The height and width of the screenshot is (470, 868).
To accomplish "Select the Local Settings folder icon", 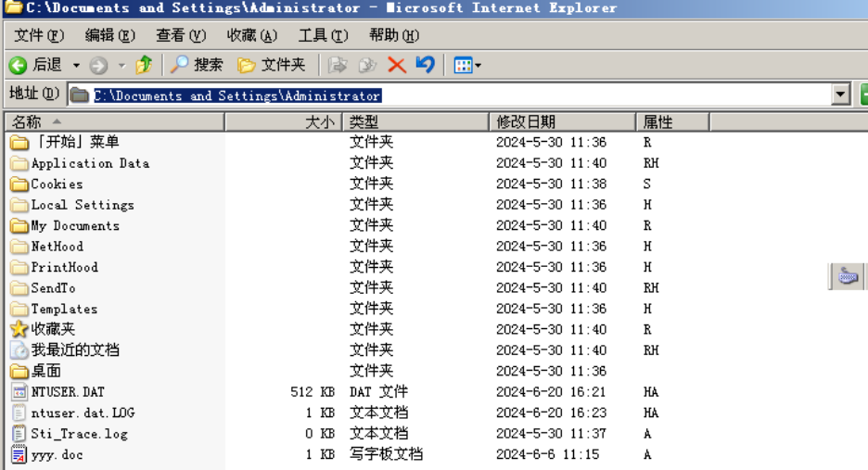I will tap(19, 205).
